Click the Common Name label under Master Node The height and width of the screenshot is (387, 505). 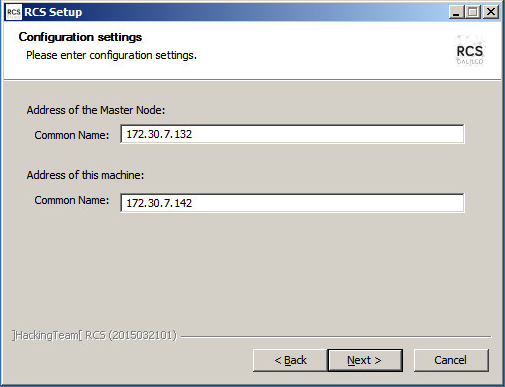pyautogui.click(x=72, y=135)
